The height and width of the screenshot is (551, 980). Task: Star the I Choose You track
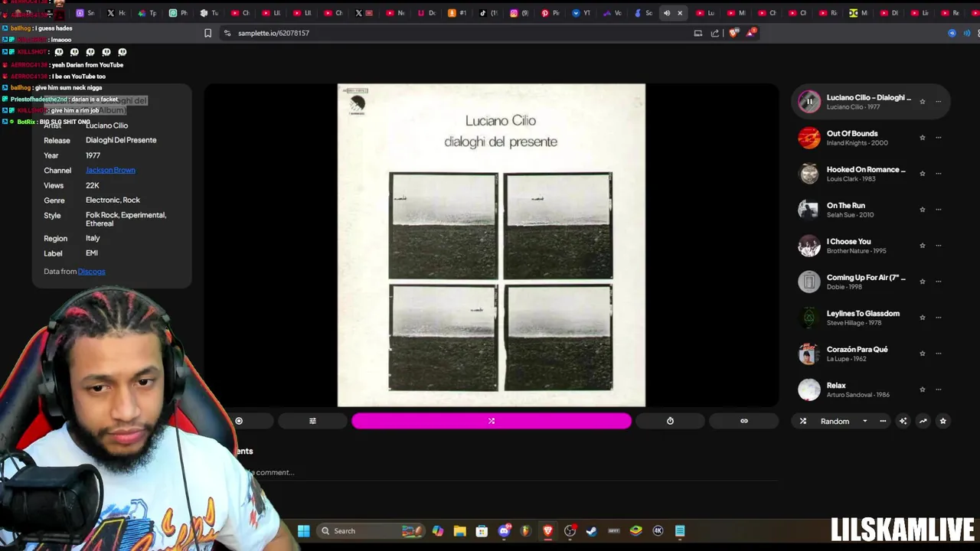(x=923, y=246)
